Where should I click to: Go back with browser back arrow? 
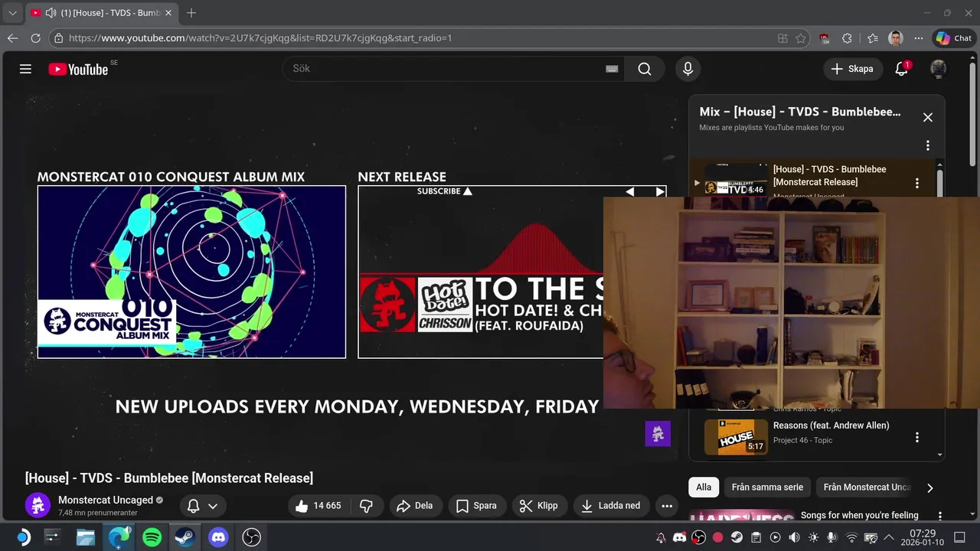[13, 37]
